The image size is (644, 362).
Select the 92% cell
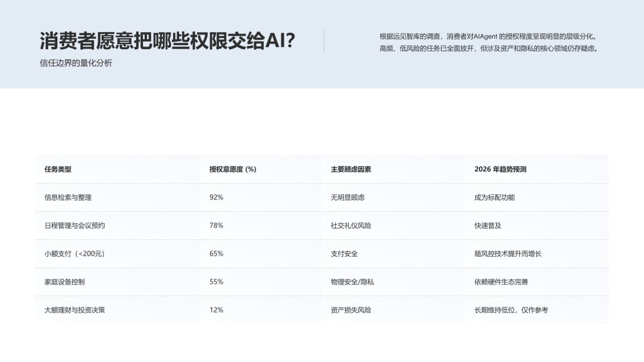pos(260,198)
